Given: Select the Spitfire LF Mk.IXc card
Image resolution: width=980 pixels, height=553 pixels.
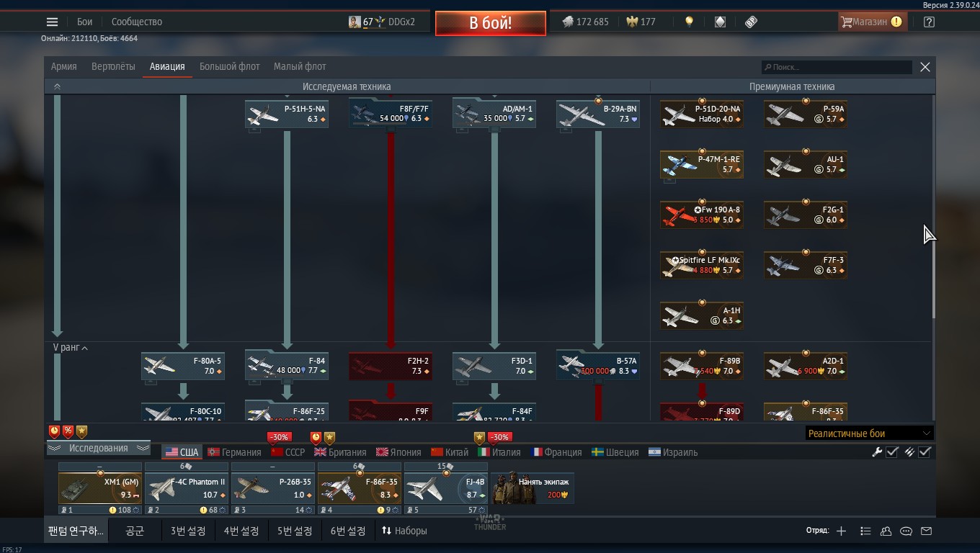Looking at the screenshot, I should (x=702, y=265).
